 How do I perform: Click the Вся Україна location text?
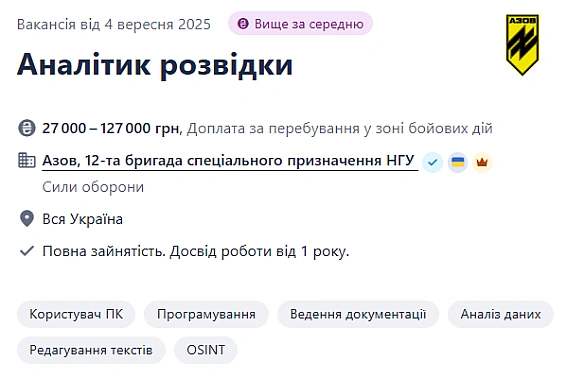click(x=82, y=219)
